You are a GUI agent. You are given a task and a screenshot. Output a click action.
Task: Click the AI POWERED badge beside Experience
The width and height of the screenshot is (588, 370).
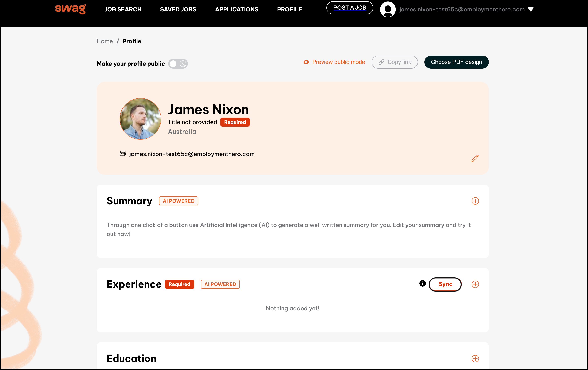220,284
